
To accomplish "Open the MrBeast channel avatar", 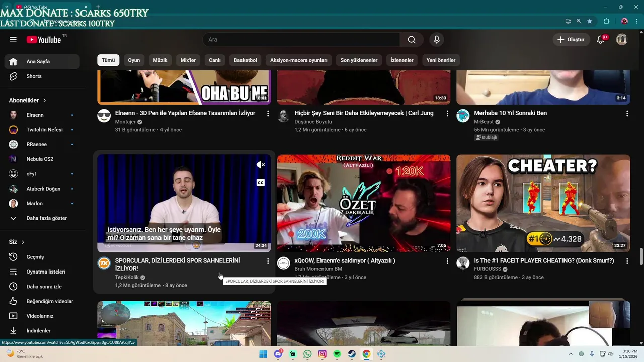I will click(x=463, y=116).
